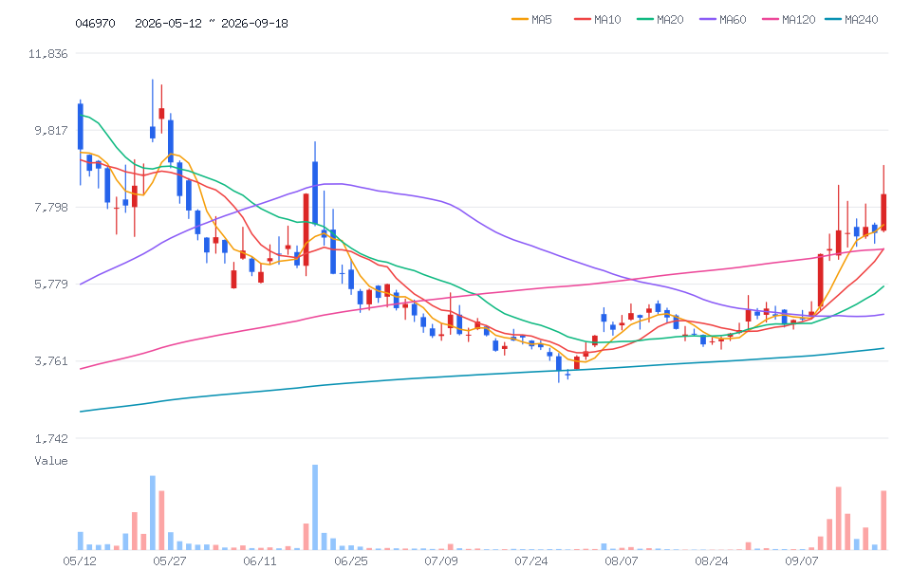Click the tallest blue volume bar near 06/25

[x=315, y=507]
